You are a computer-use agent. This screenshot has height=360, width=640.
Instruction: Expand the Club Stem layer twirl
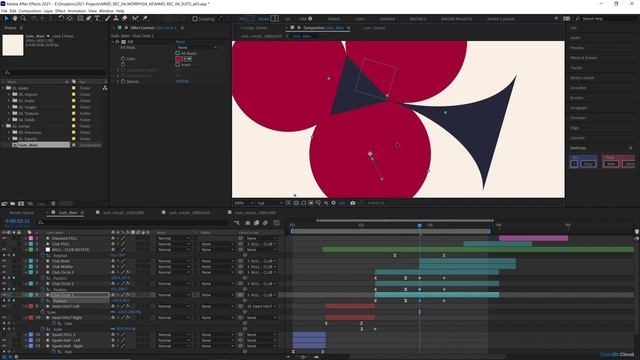26,261
